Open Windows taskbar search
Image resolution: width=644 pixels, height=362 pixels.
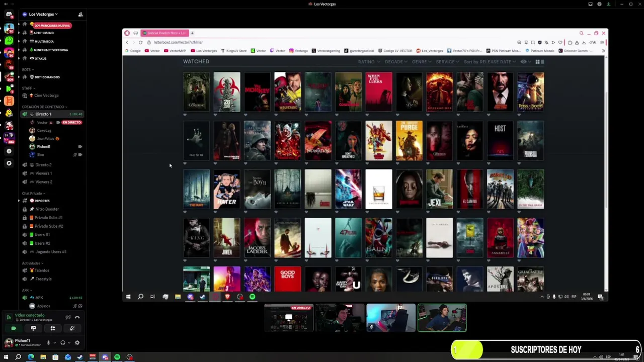[18, 357]
